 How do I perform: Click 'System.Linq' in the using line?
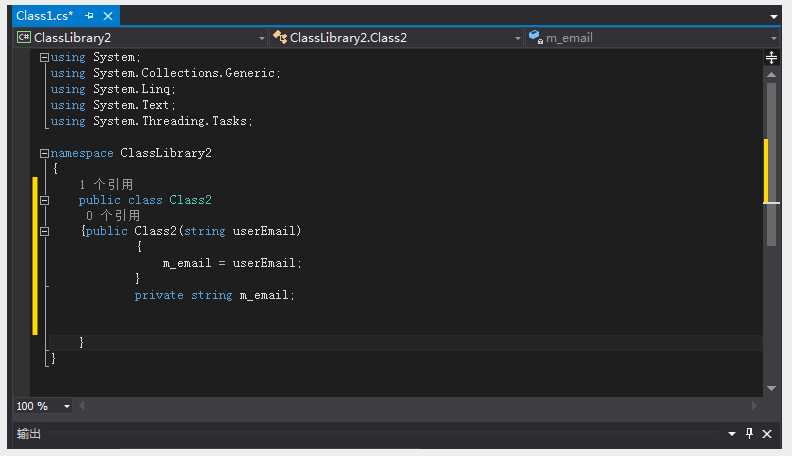pos(132,89)
